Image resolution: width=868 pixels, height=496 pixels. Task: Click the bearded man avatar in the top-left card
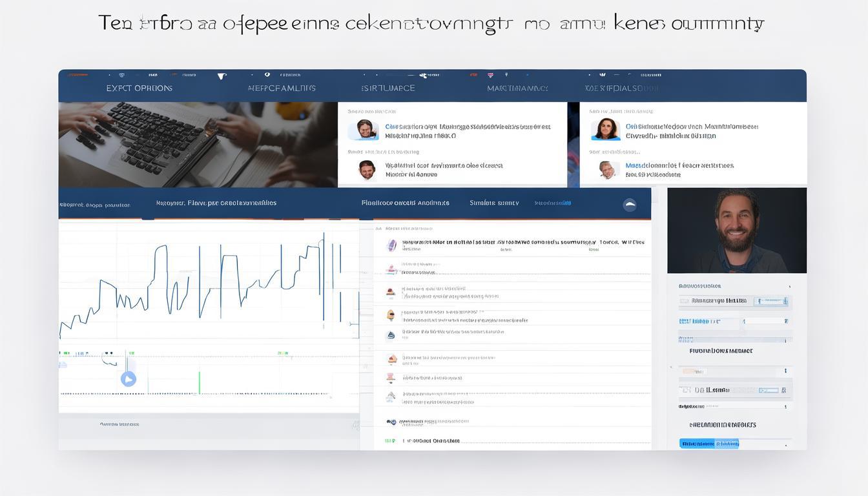click(x=364, y=130)
